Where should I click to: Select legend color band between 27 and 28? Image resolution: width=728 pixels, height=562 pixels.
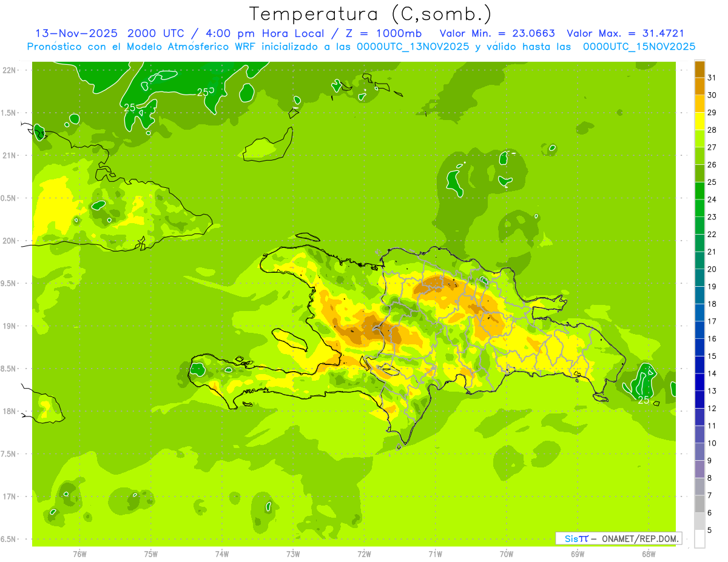coord(699,138)
